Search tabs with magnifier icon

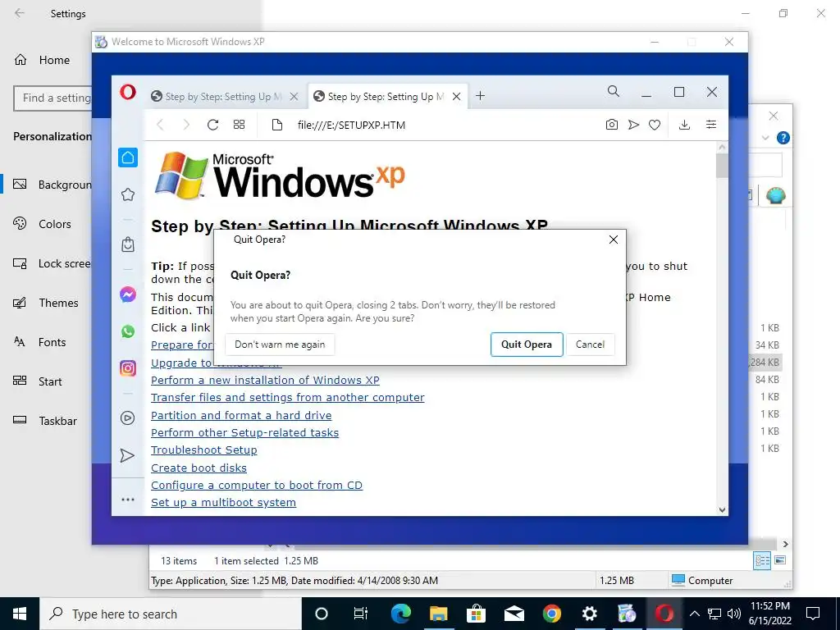[614, 92]
